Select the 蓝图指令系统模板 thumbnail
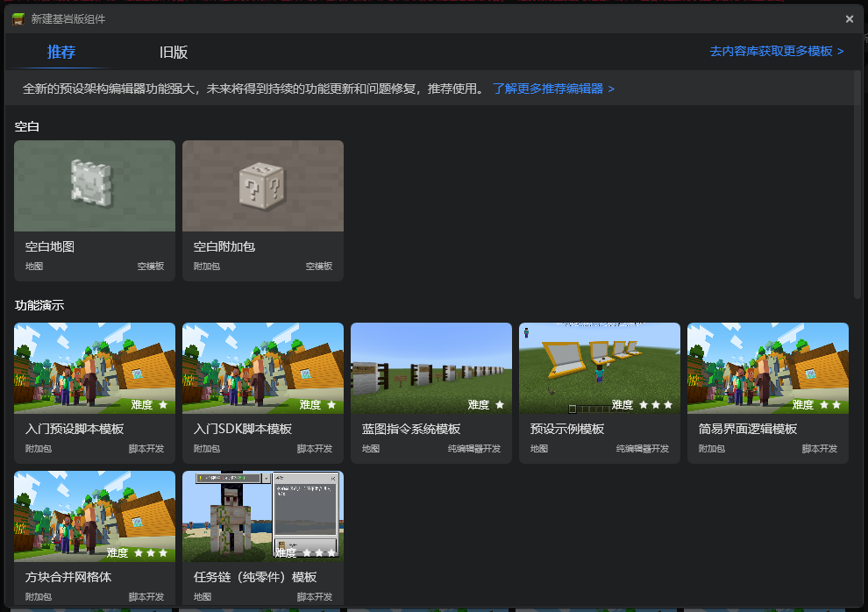Screen dimensions: 868x612 click(x=431, y=368)
